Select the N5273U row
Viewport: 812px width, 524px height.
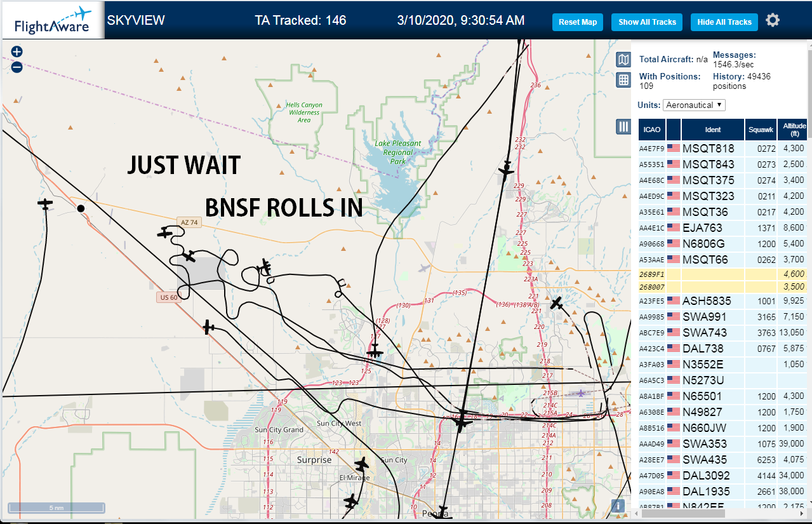pyautogui.click(x=723, y=380)
